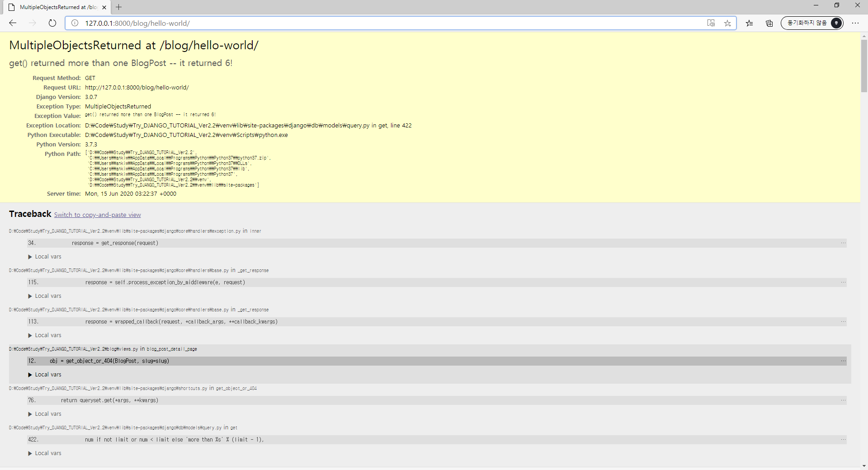Click Request URL value text
This screenshot has width=868, height=470.
137,88
